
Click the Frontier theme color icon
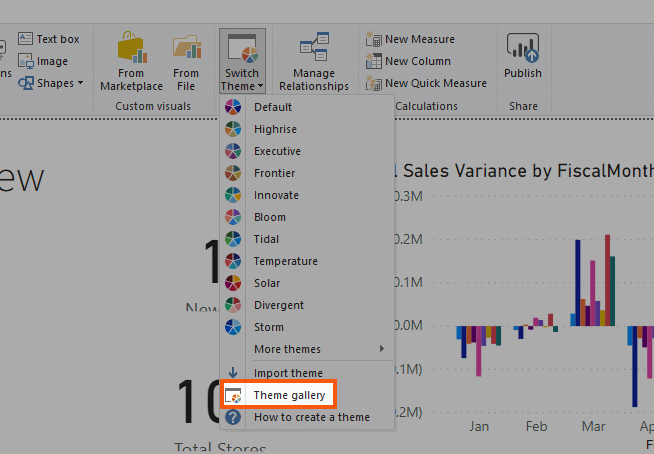point(233,173)
